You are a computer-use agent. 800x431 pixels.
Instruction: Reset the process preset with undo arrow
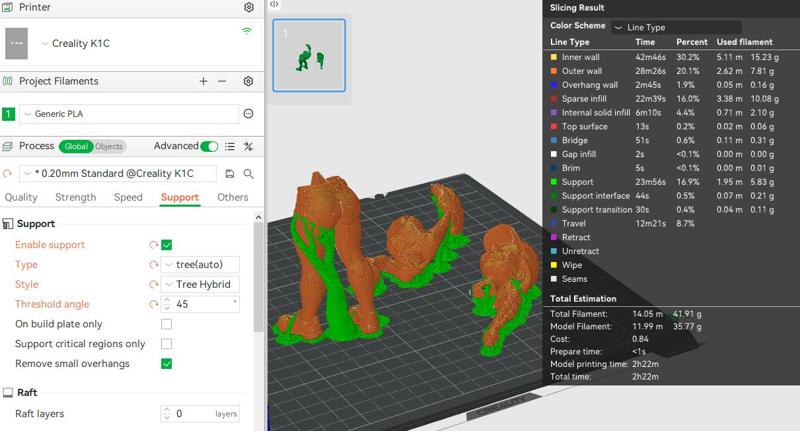coord(7,173)
